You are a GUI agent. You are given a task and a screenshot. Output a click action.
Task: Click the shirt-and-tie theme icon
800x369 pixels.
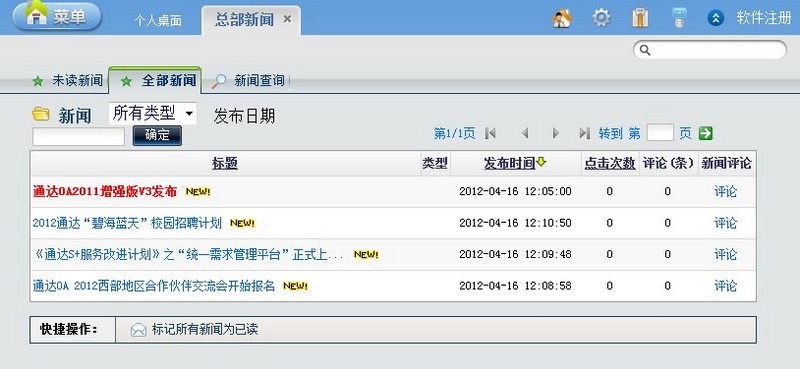[640, 18]
